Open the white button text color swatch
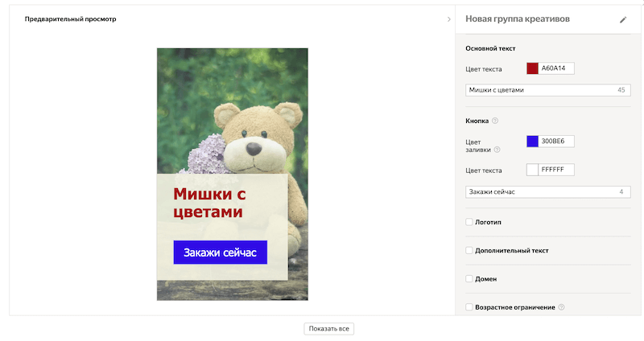644x341 pixels. coord(532,170)
